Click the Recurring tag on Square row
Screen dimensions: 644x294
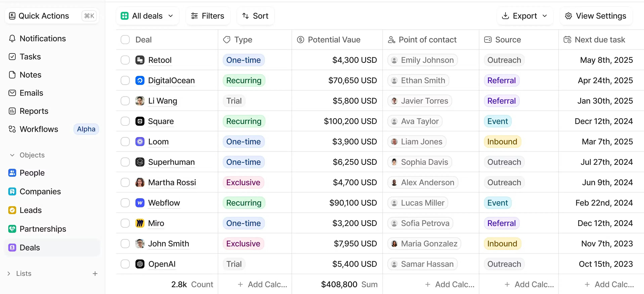coord(243,121)
